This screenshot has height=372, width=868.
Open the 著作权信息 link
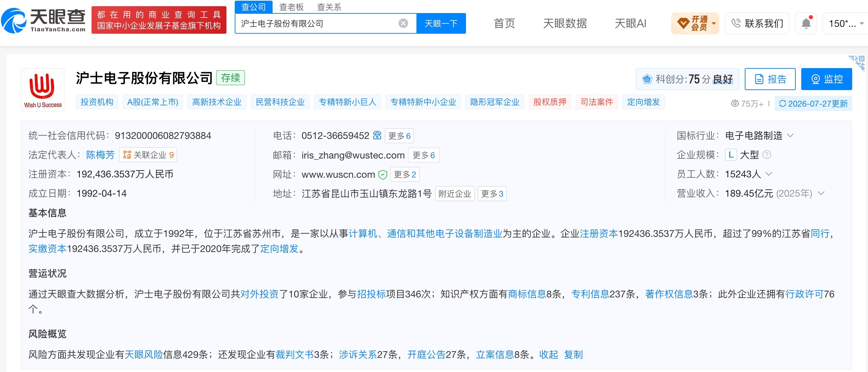pyautogui.click(x=669, y=294)
